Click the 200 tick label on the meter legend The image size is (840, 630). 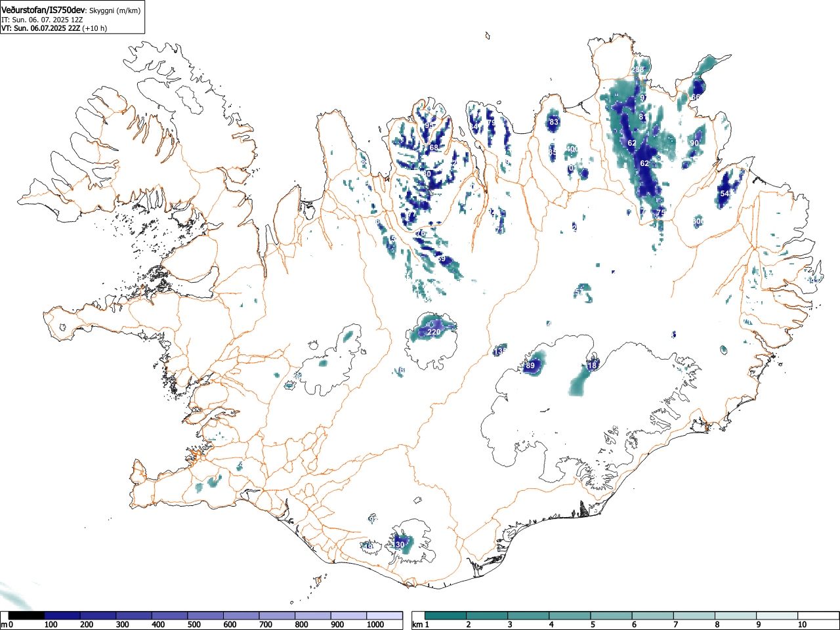(87, 625)
